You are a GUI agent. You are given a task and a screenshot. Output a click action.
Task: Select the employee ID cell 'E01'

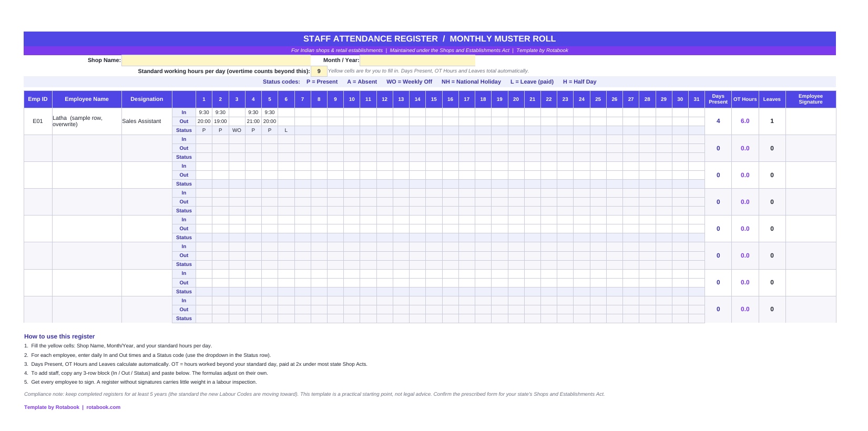[38, 121]
